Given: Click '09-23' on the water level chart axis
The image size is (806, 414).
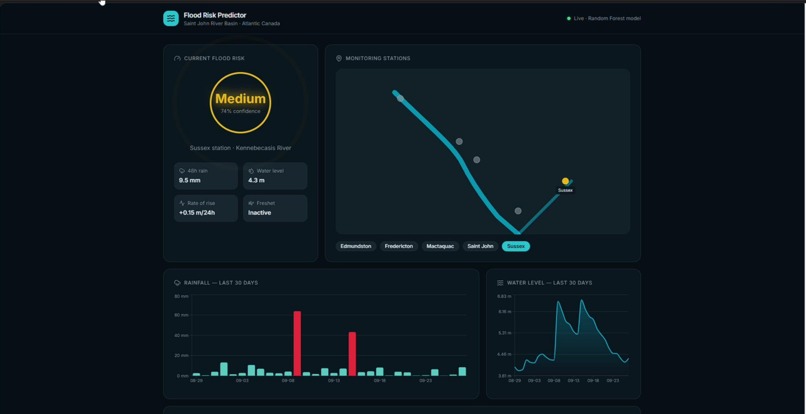Looking at the screenshot, I should 613,381.
